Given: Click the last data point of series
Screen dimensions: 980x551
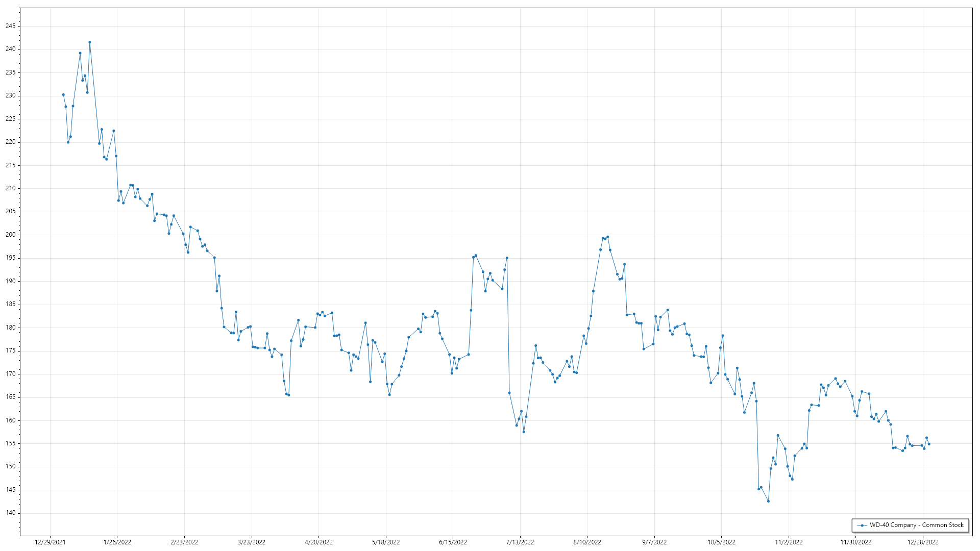Looking at the screenshot, I should pos(929,444).
